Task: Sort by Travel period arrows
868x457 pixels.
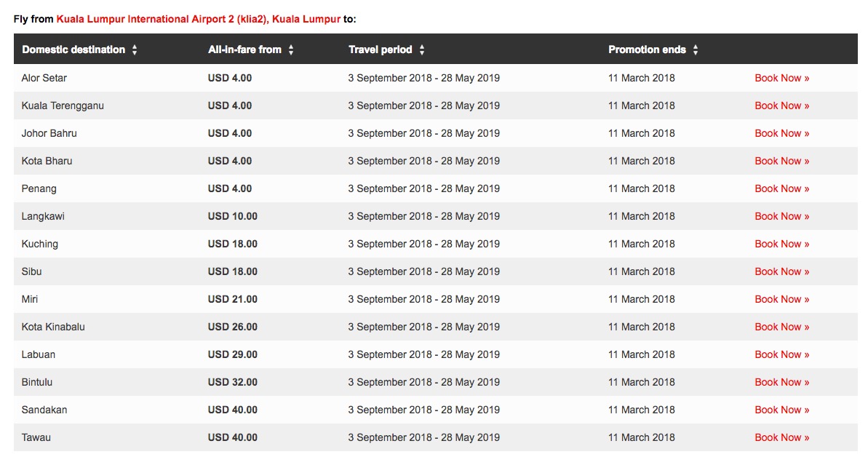Action: (x=422, y=50)
